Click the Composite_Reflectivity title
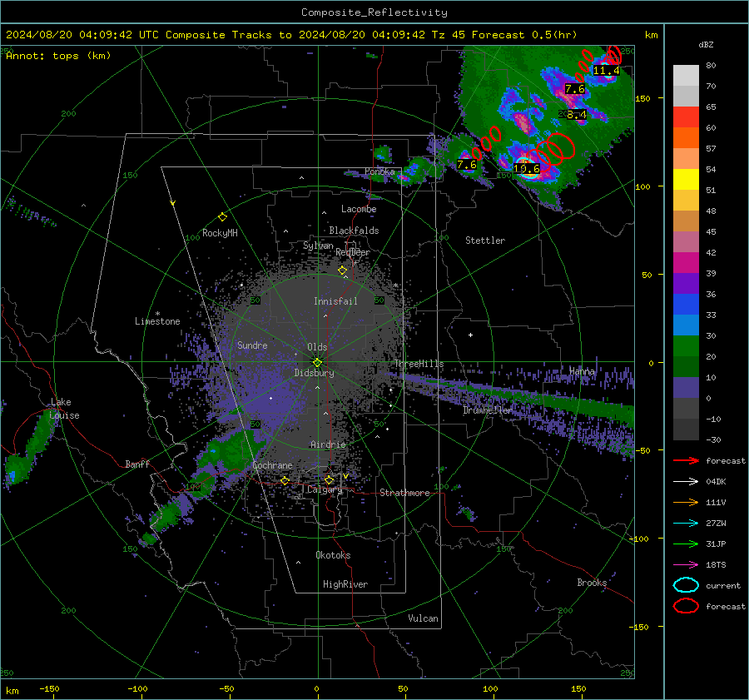Image resolution: width=749 pixels, height=700 pixels. coord(374,12)
